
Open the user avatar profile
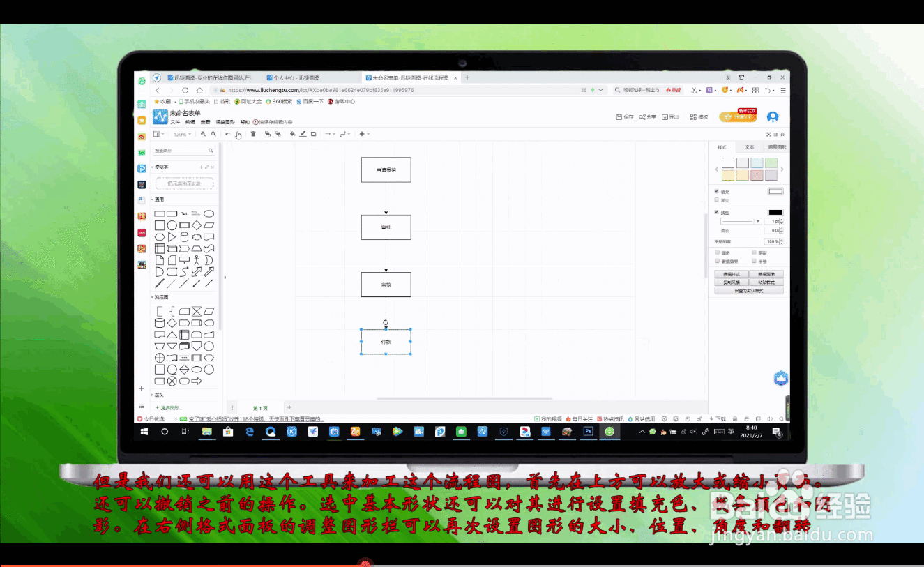point(773,117)
